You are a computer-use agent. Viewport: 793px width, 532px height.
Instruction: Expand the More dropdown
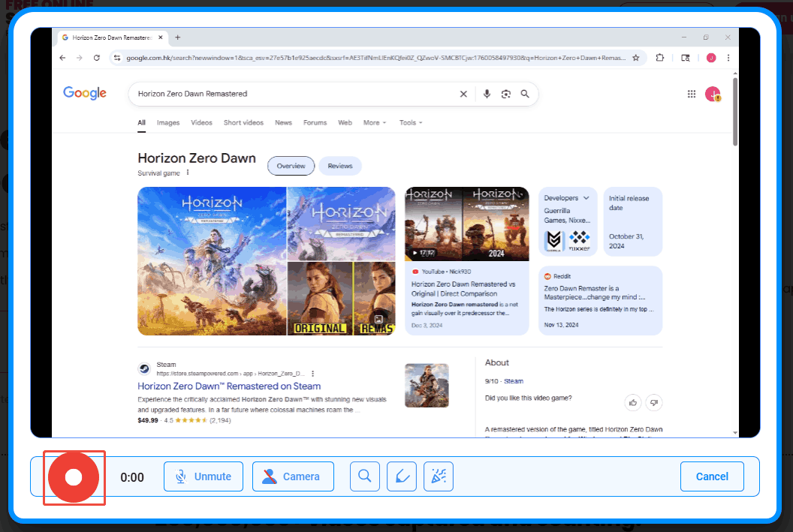tap(375, 123)
